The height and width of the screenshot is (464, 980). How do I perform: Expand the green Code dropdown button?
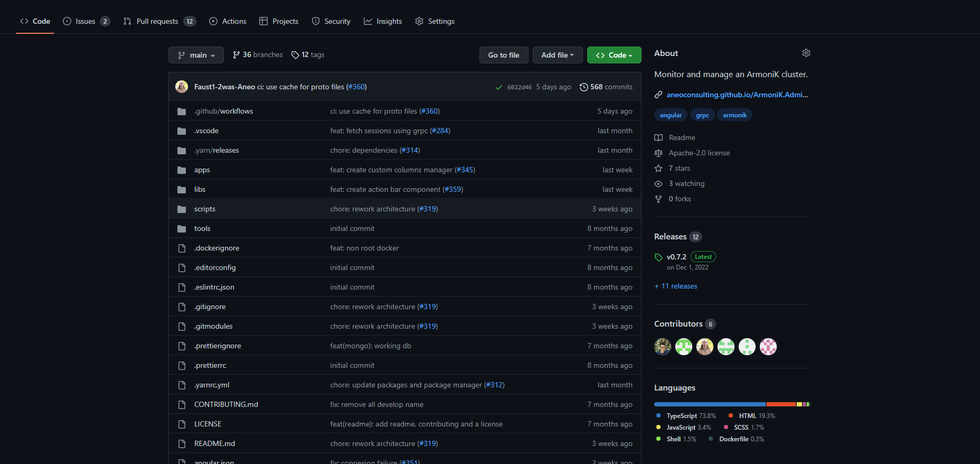point(614,55)
